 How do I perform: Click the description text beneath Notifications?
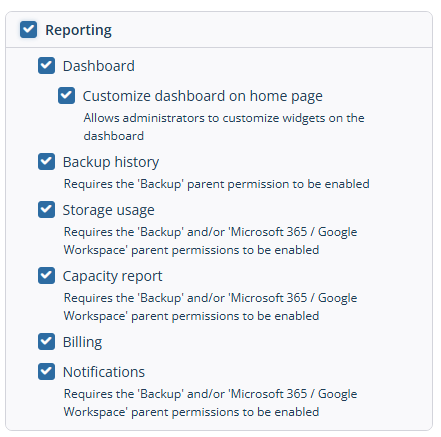[210, 403]
